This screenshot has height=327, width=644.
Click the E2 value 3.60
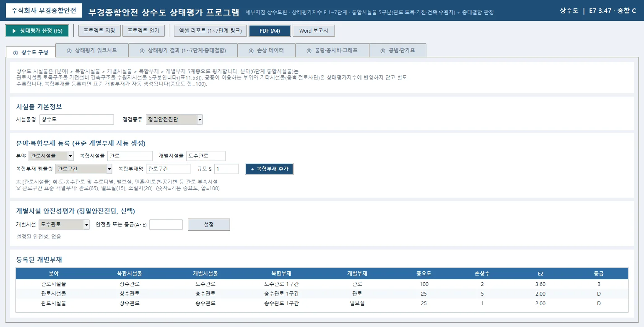coord(540,284)
